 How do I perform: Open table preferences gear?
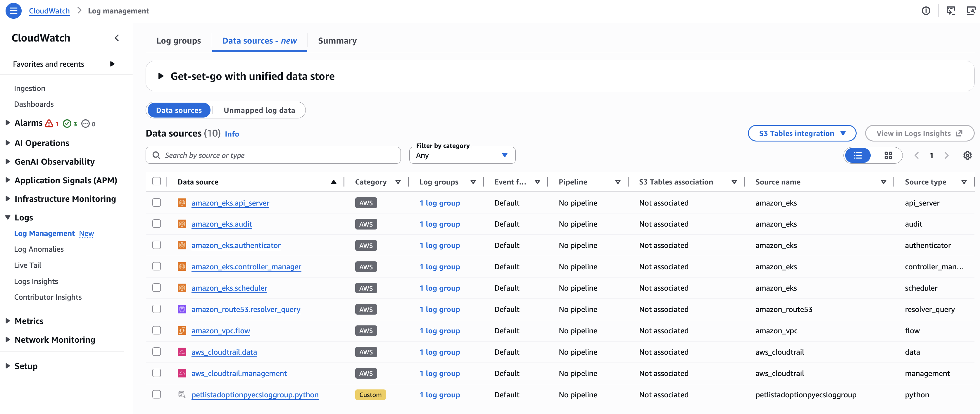point(967,155)
